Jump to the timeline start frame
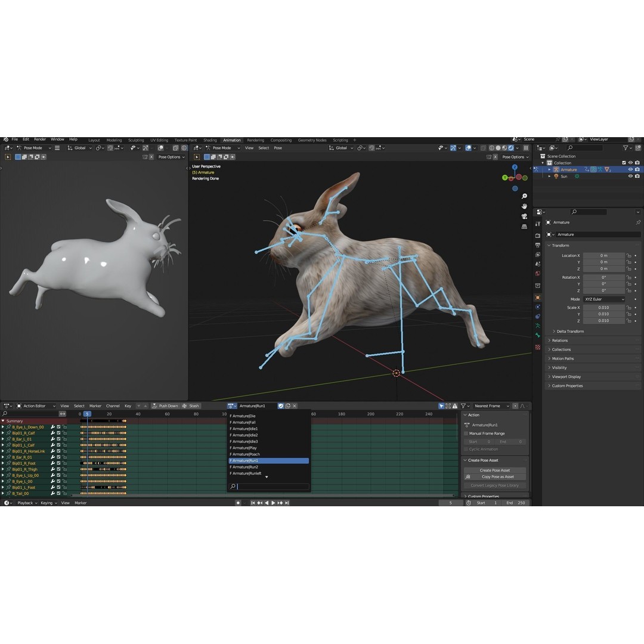 [253, 503]
